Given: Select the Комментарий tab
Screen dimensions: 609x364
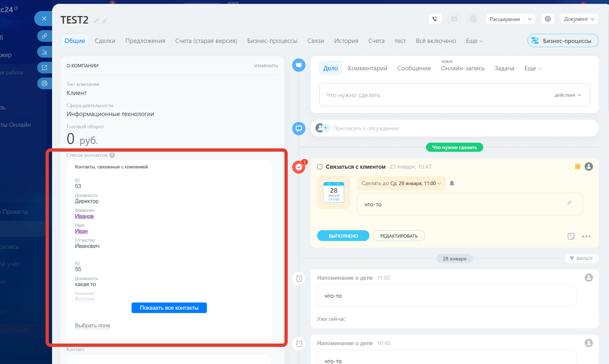Looking at the screenshot, I should click(367, 68).
